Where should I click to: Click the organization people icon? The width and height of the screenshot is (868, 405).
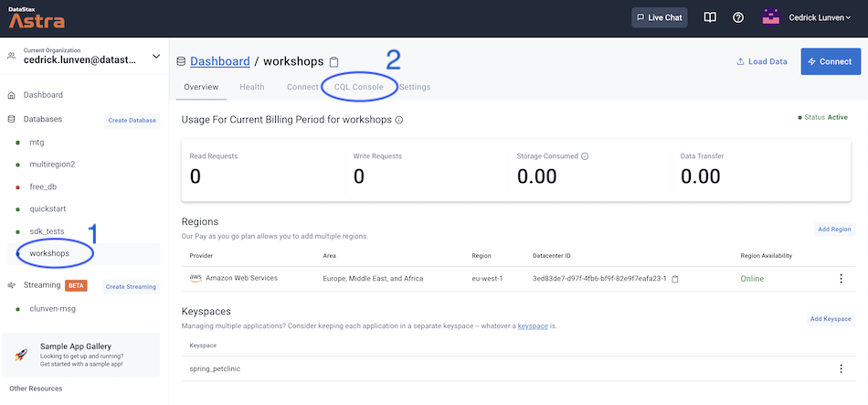[x=11, y=56]
